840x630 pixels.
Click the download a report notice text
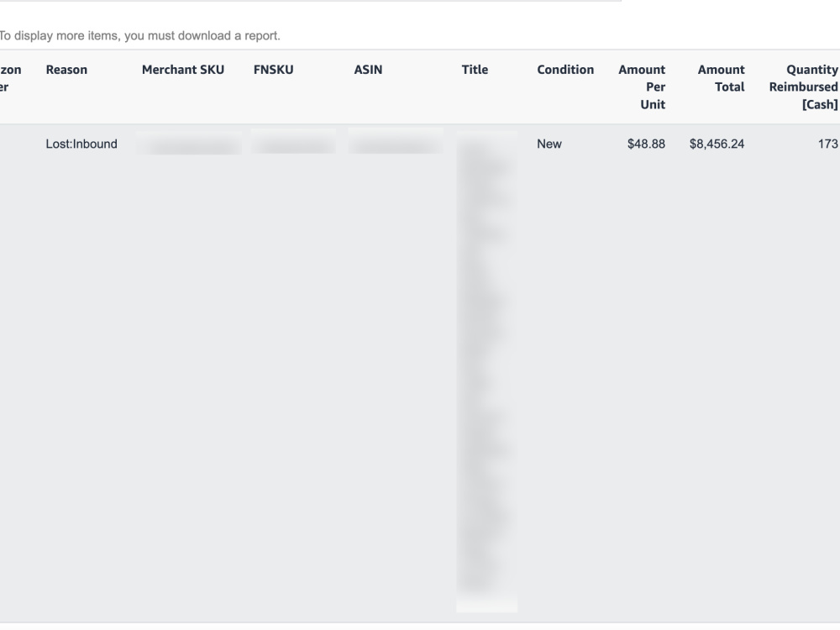pyautogui.click(x=139, y=36)
